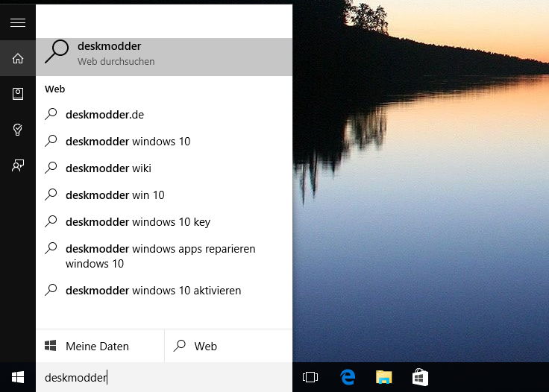The image size is (549, 392).
Task: Choose the 'deskmodder windows 10' suggestion
Action: pyautogui.click(x=164, y=142)
